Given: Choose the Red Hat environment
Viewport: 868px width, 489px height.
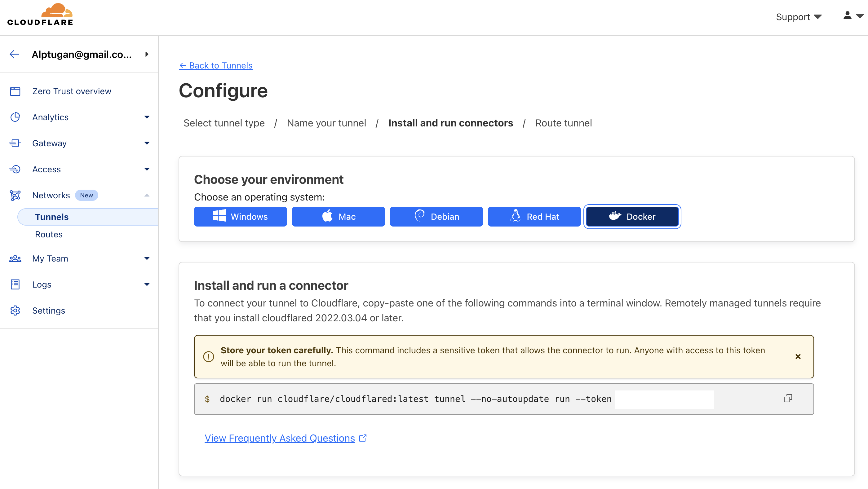Looking at the screenshot, I should pos(534,217).
